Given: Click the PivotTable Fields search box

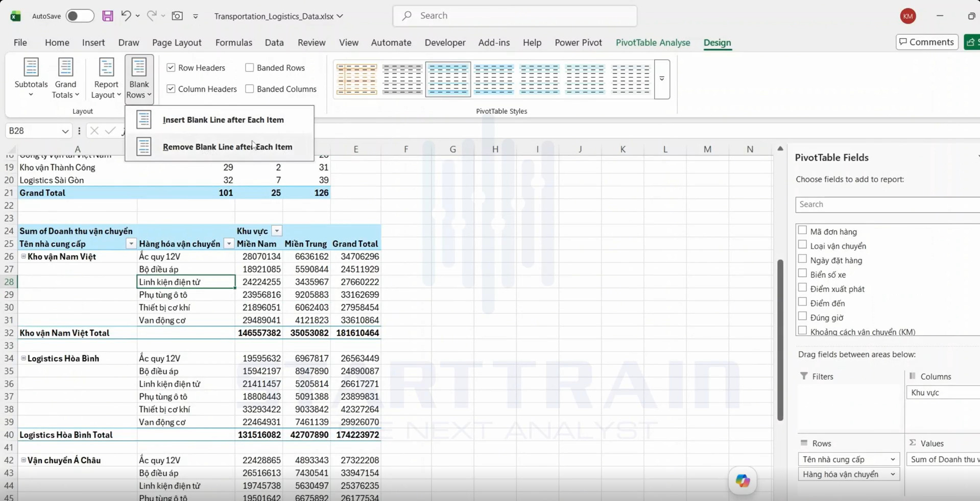Looking at the screenshot, I should [x=888, y=204].
